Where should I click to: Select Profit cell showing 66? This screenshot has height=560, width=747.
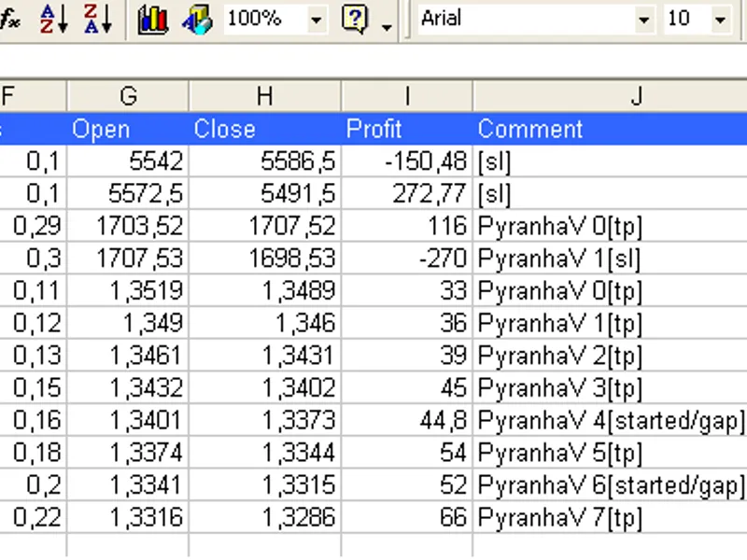click(407, 518)
